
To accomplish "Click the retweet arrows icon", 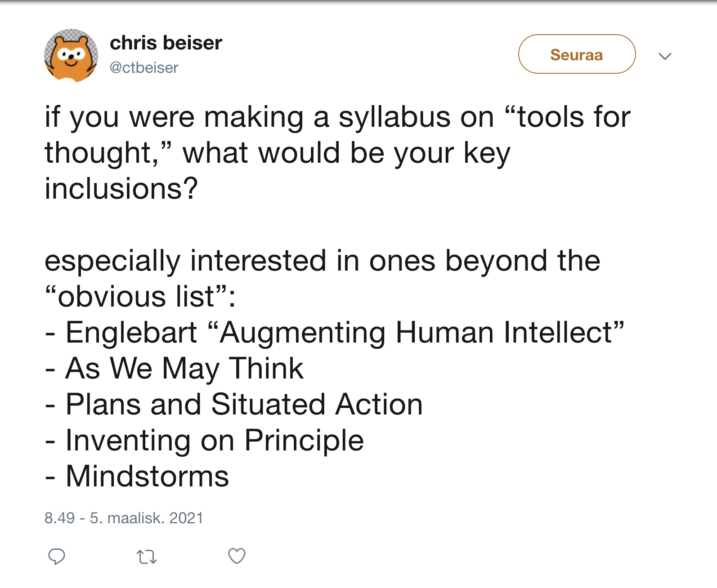I will point(147,557).
